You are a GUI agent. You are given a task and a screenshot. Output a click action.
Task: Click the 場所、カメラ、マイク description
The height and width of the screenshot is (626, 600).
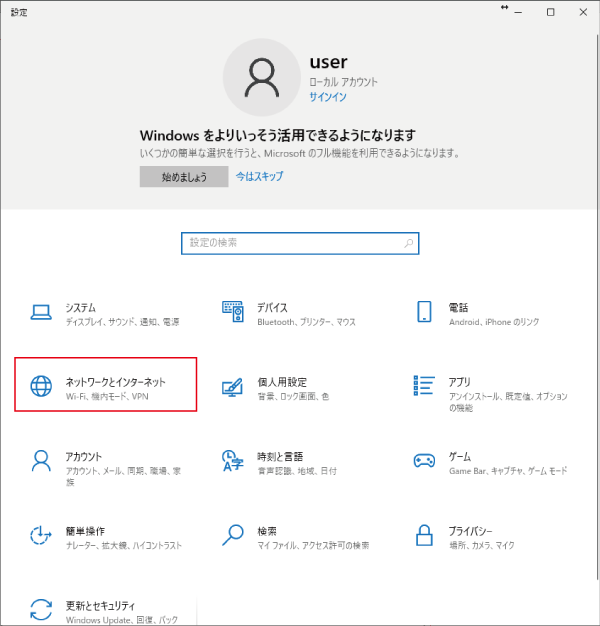[x=481, y=545]
